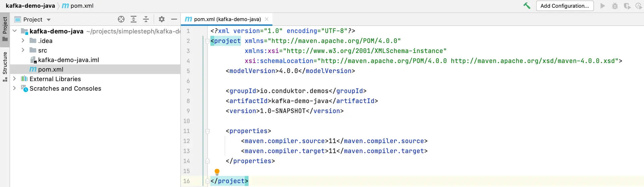
Task: Select the src folder row
Action: coord(95,50)
